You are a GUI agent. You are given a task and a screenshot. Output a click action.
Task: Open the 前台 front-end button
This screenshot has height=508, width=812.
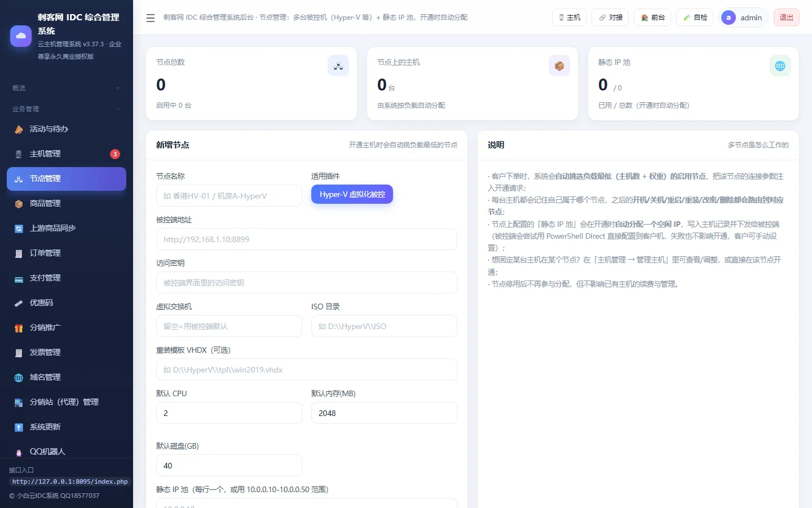653,17
